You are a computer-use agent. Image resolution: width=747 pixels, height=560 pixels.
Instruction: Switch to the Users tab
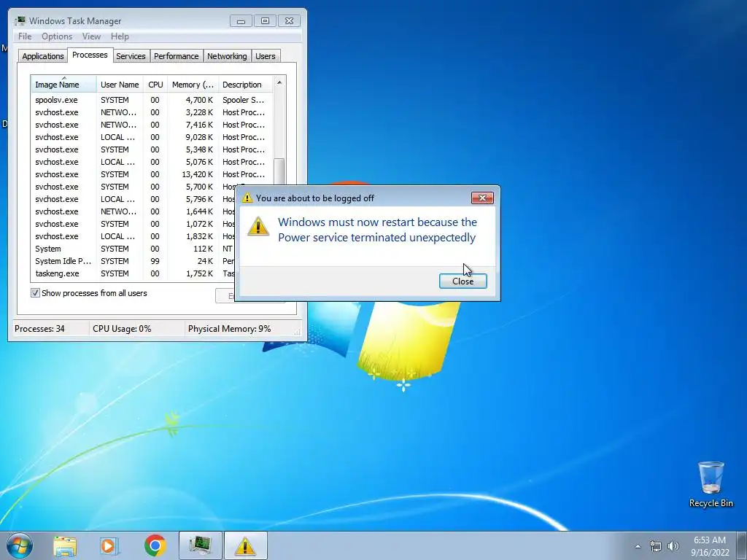[265, 56]
